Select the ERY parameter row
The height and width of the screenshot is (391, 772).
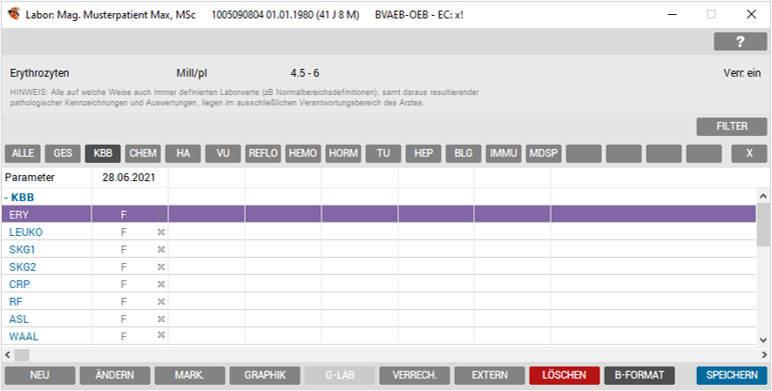click(x=379, y=215)
